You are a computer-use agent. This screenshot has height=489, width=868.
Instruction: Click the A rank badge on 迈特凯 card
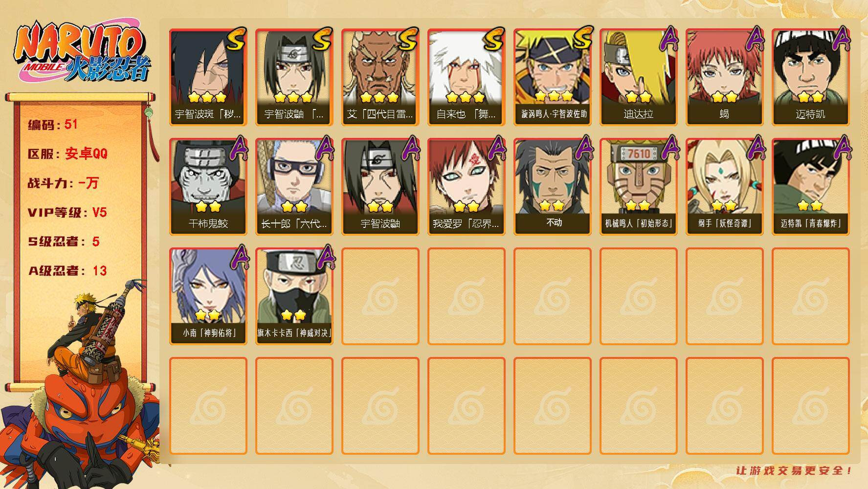(841, 38)
